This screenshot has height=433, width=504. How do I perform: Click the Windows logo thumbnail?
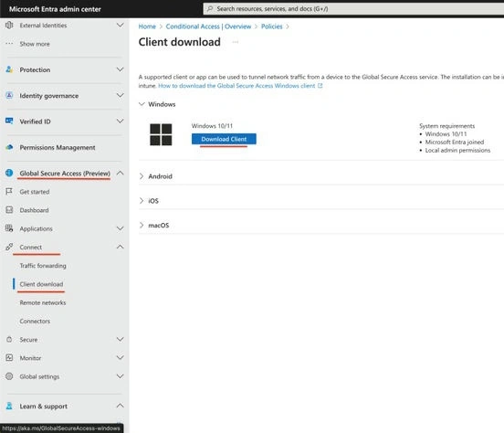(x=161, y=134)
